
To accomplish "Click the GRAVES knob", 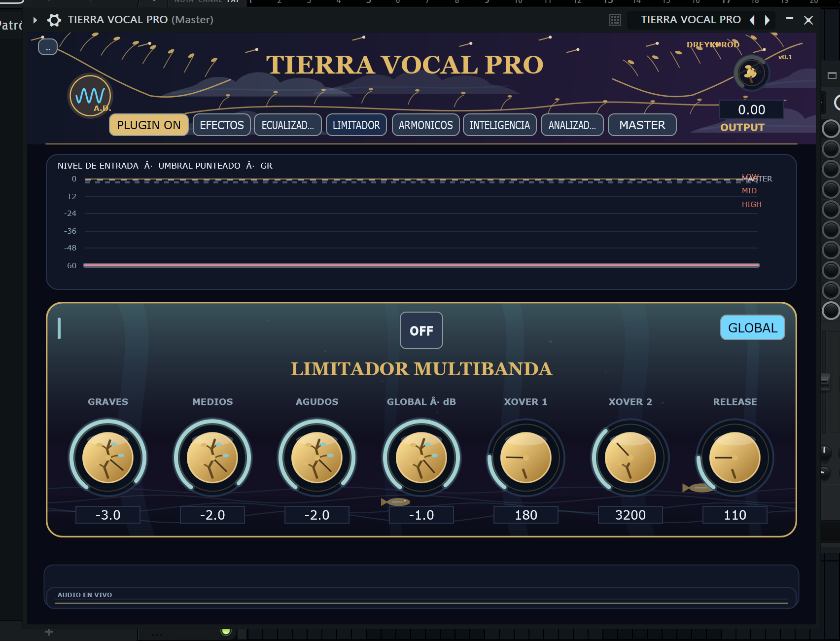I will point(108,458).
